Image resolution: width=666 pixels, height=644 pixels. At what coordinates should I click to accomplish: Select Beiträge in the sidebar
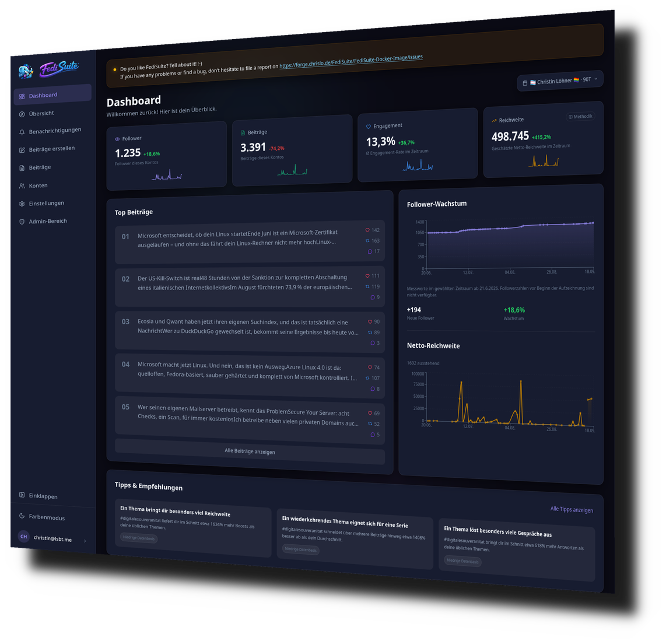52,167
